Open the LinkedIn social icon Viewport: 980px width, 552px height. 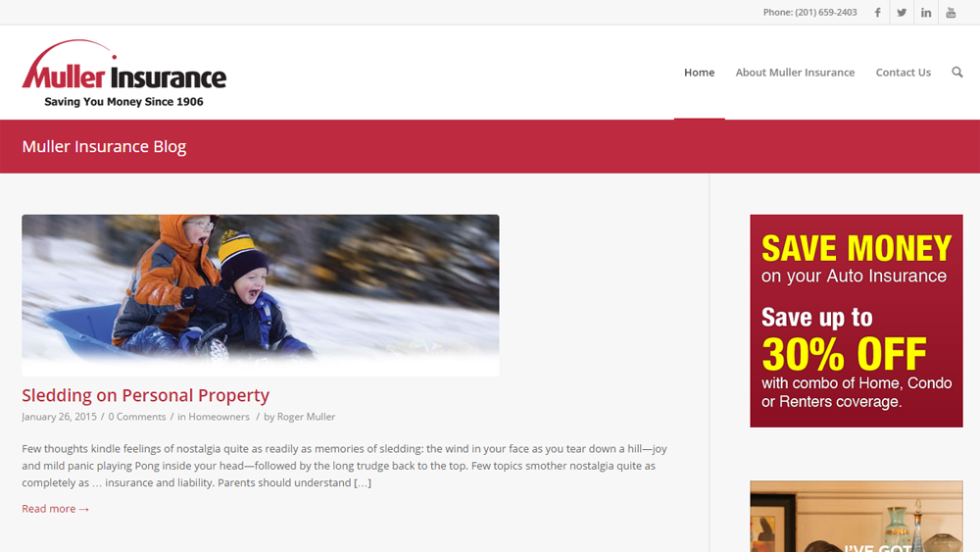(926, 13)
